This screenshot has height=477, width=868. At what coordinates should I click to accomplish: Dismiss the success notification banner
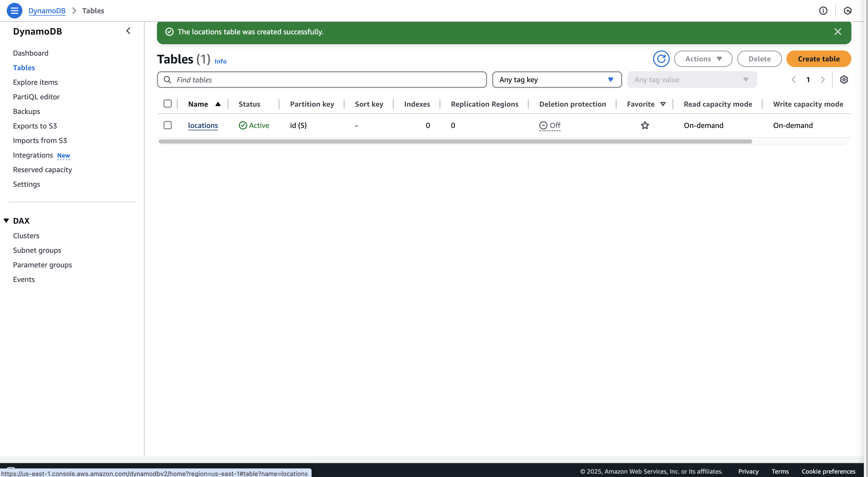click(x=838, y=32)
